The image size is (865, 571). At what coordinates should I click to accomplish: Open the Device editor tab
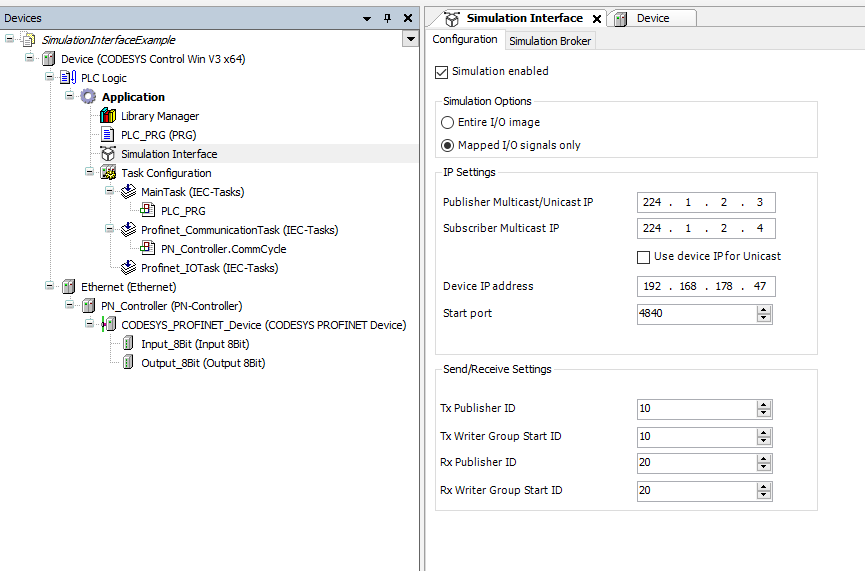(652, 18)
